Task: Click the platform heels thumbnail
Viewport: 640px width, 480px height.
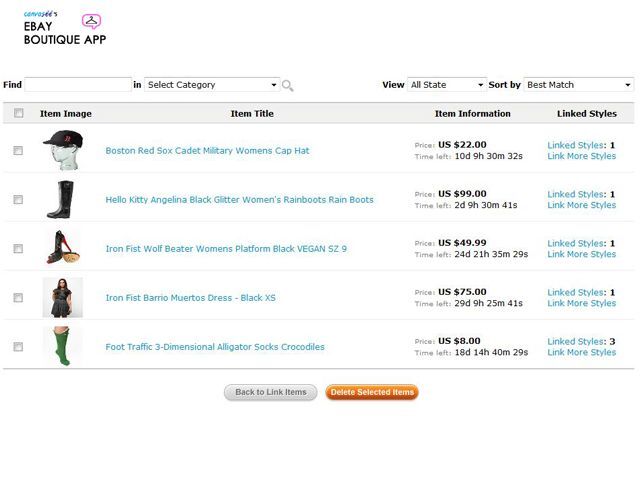Action: pyautogui.click(x=63, y=247)
